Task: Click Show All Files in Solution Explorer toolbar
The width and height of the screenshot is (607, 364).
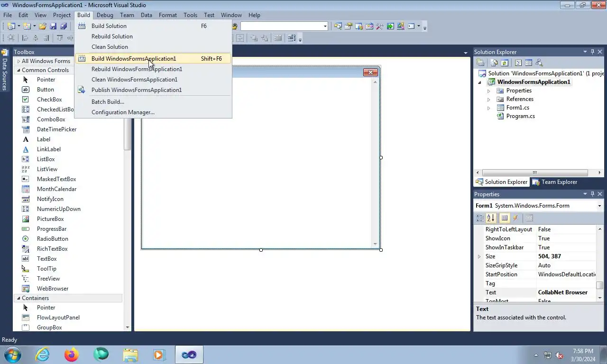Action: coord(494,63)
